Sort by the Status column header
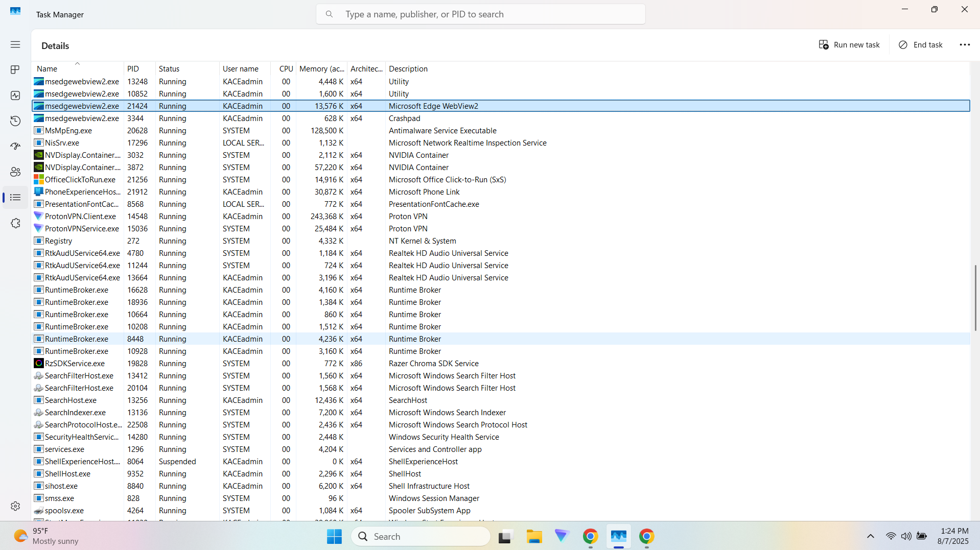The image size is (980, 550). click(x=187, y=68)
